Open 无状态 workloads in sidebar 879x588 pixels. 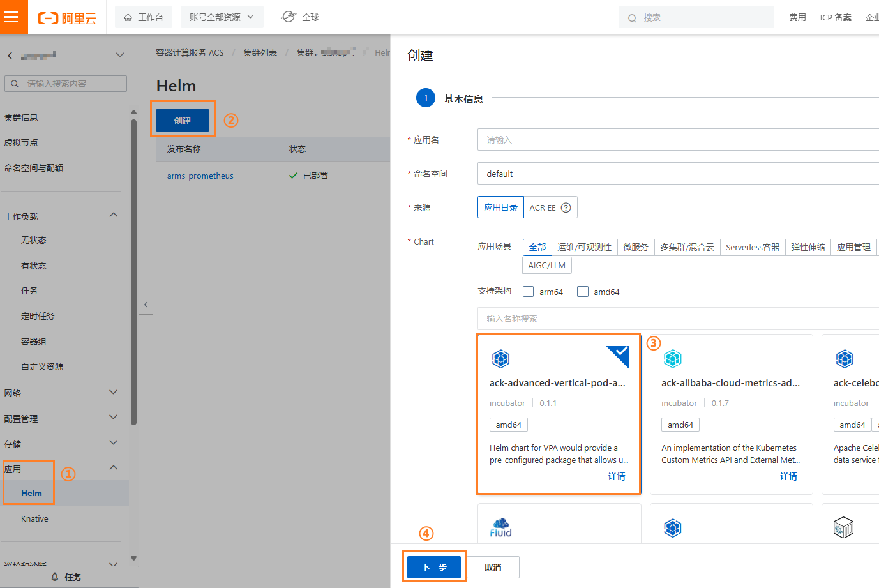point(34,240)
